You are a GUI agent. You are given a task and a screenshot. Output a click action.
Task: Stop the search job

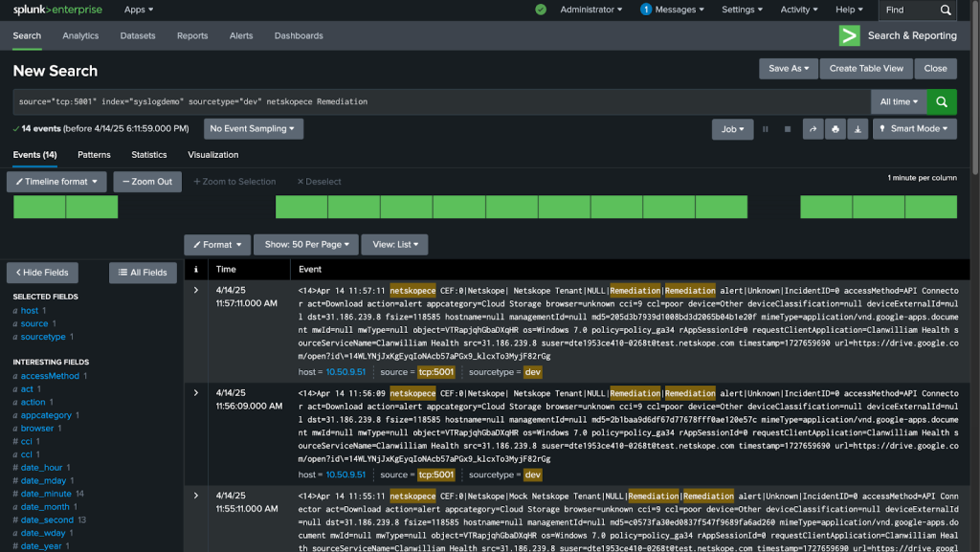coord(788,129)
